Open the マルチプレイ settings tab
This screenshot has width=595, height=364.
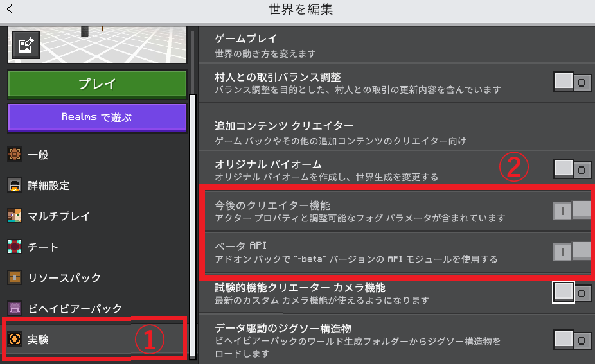[96, 216]
